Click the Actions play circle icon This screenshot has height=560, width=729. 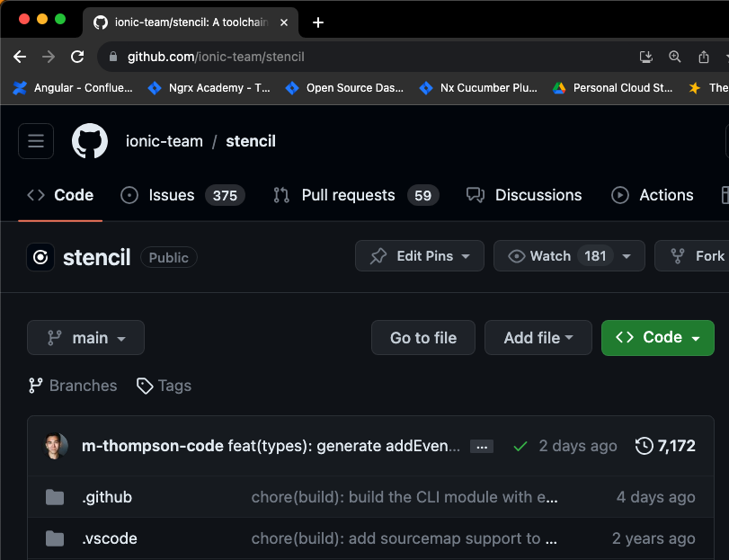coord(619,195)
